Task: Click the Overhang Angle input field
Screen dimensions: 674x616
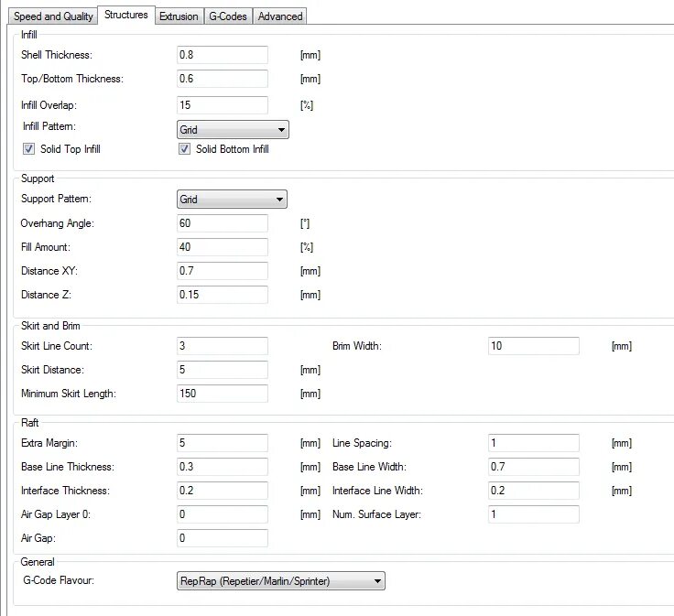Action: (223, 223)
